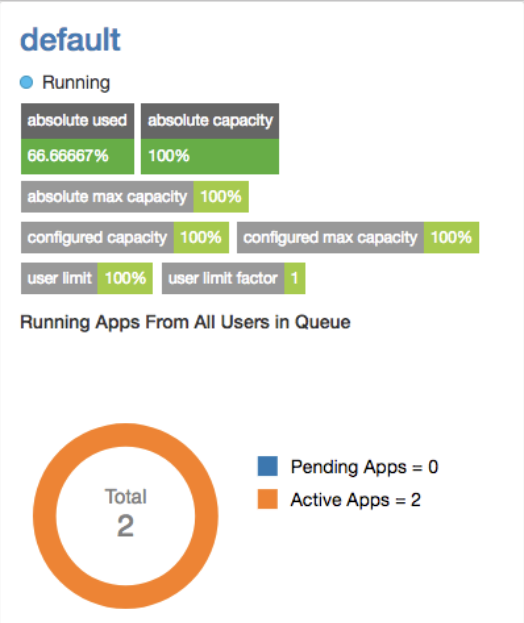Select the Running status label
Viewport: 524px width, 623px height.
pos(76,83)
